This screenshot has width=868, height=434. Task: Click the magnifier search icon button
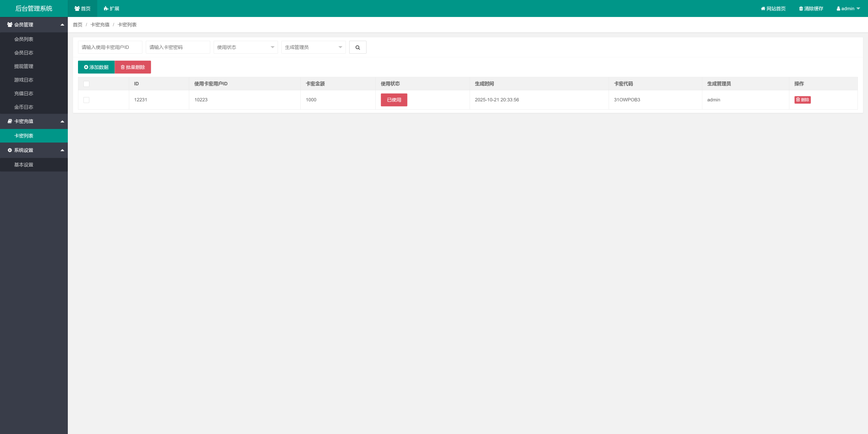(x=357, y=47)
